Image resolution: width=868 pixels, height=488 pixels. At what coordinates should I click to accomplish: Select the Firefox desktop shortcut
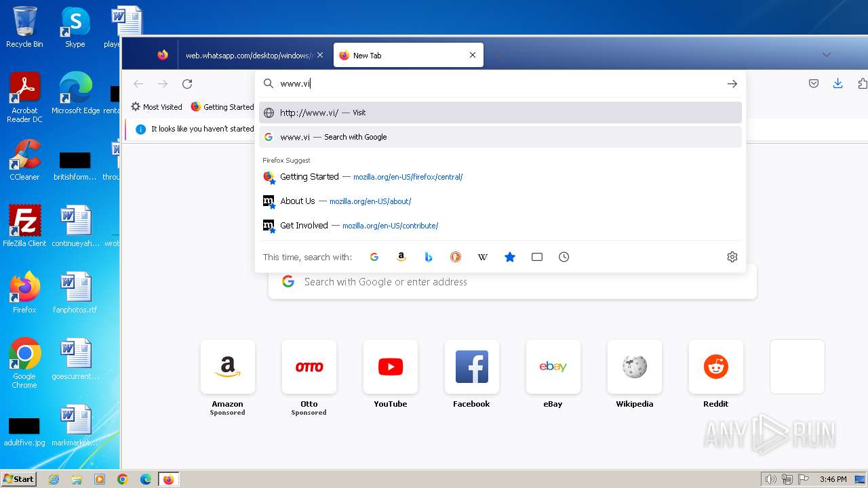24,293
